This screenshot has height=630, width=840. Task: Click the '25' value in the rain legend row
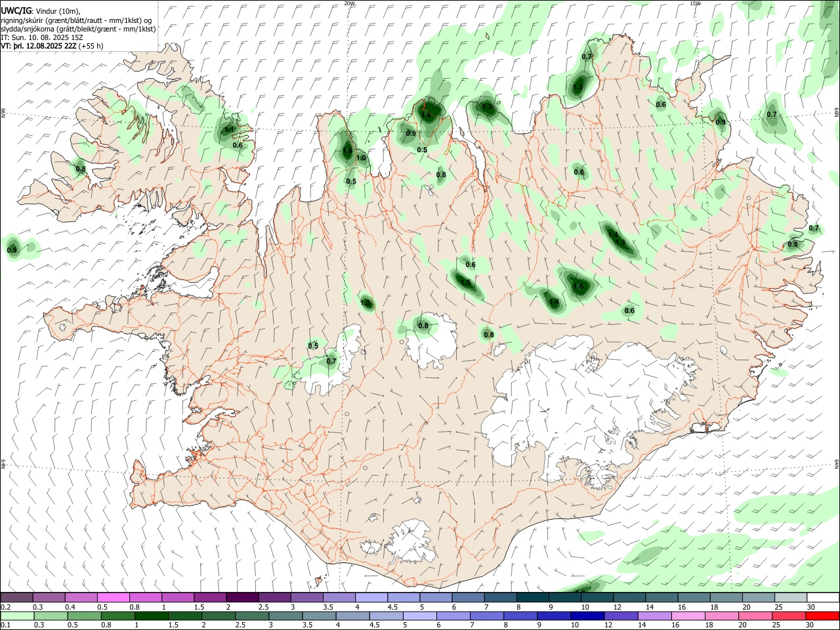[775, 625]
